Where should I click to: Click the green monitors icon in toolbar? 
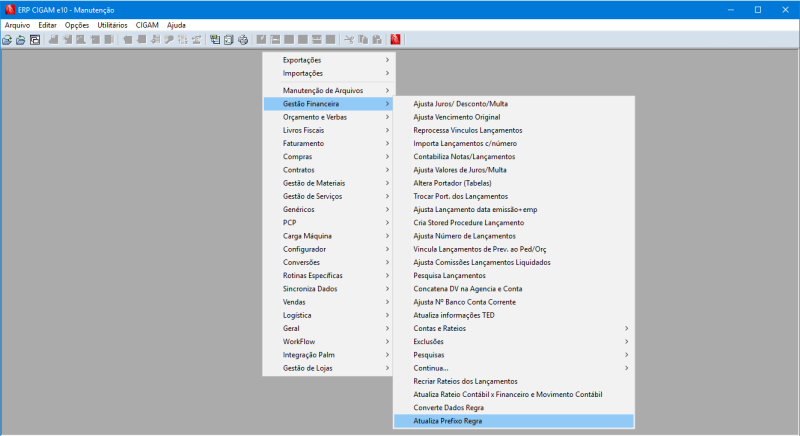215,40
